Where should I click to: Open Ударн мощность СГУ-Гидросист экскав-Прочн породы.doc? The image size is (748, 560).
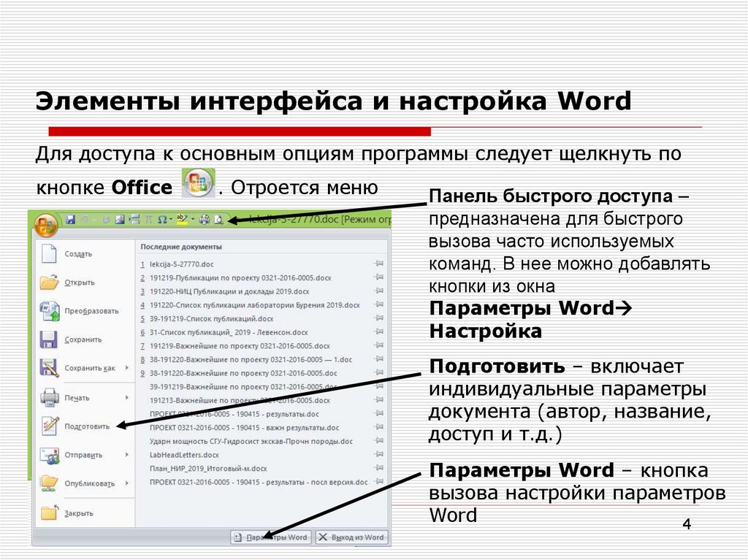(251, 441)
